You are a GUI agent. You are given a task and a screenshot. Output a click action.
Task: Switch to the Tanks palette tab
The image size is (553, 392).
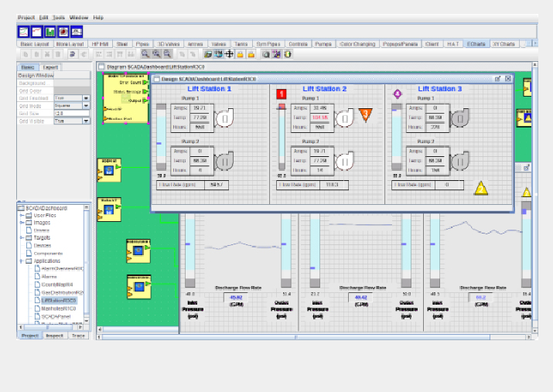click(x=241, y=44)
